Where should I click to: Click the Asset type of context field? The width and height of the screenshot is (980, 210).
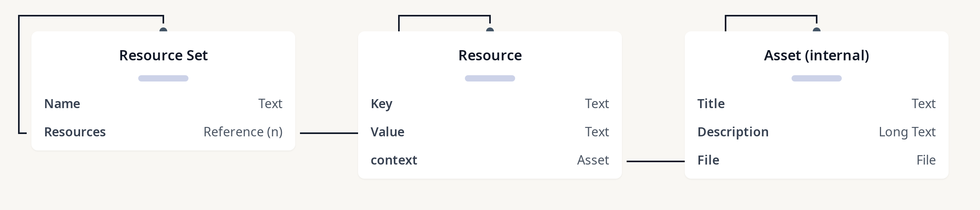click(593, 160)
